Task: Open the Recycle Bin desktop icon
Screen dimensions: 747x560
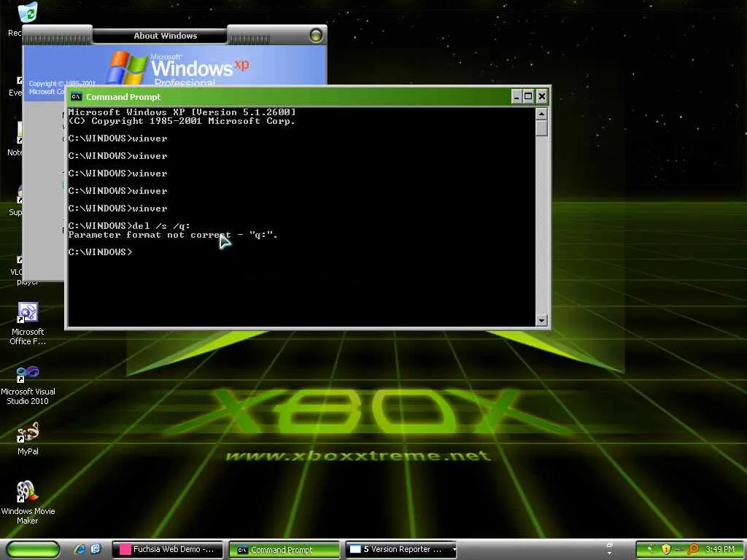Action: pos(28,13)
